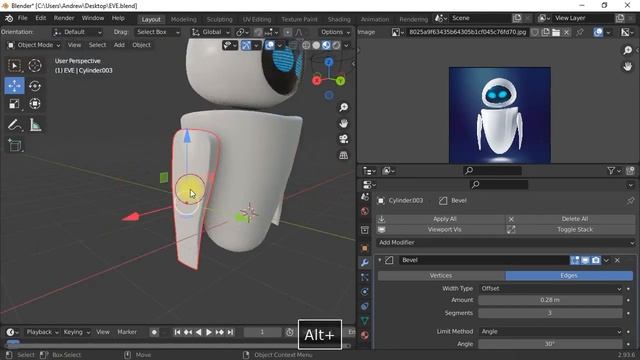Select the Cursor tool in the toolbar

(35, 65)
